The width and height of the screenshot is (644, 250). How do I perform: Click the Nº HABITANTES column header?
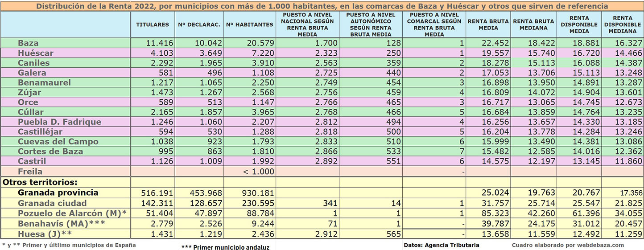[x=249, y=25]
